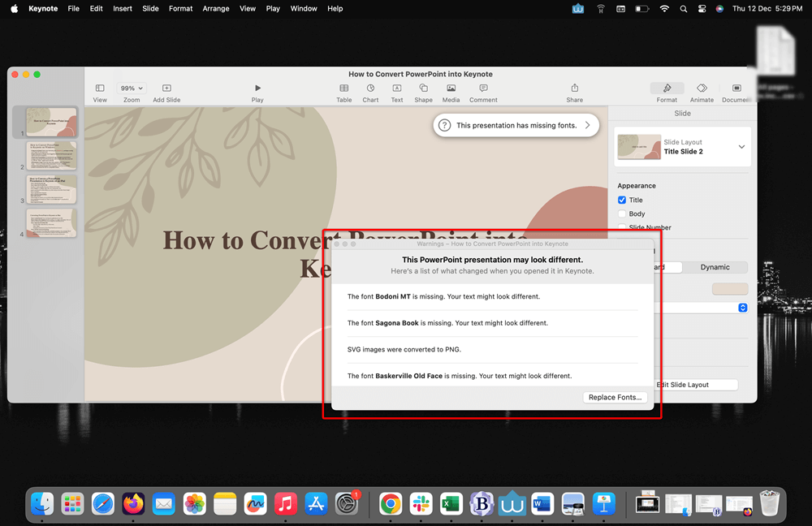812x526 pixels.
Task: Switch to the Dynamic tab
Action: point(715,267)
